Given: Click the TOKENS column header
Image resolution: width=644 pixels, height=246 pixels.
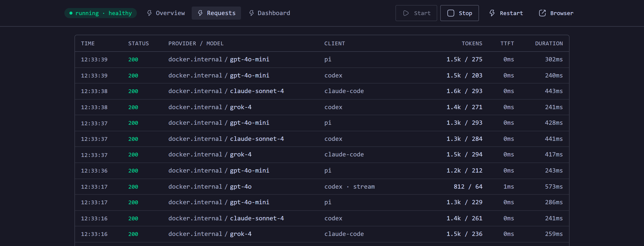Looking at the screenshot, I should 472,44.
